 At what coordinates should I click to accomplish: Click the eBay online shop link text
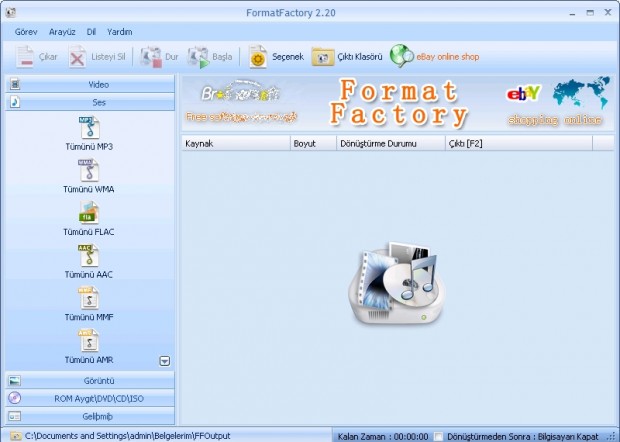[x=448, y=57]
